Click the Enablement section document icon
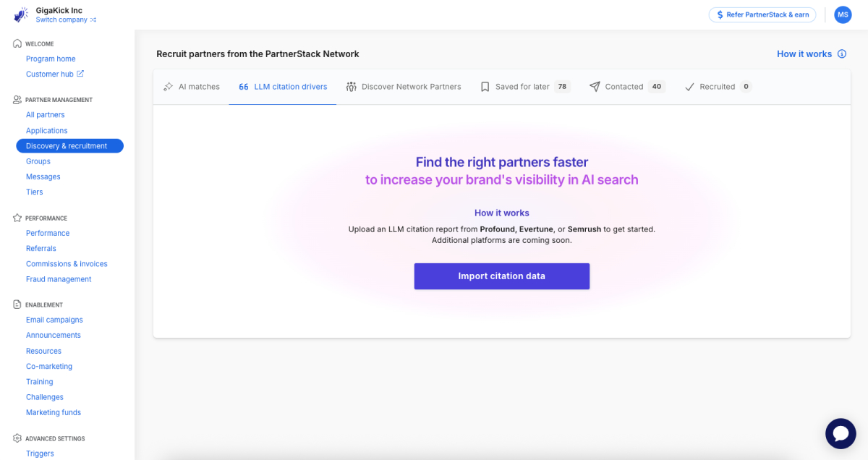Viewport: 868px width, 460px height. click(x=17, y=304)
